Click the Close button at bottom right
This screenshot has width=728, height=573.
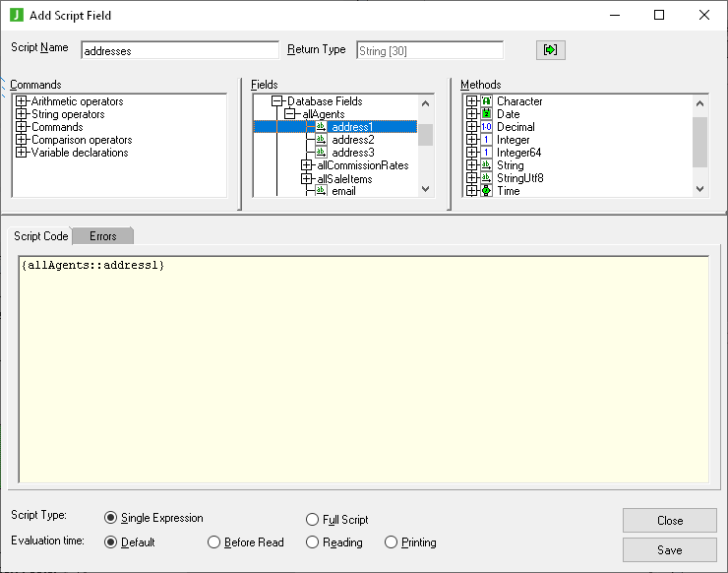point(669,520)
